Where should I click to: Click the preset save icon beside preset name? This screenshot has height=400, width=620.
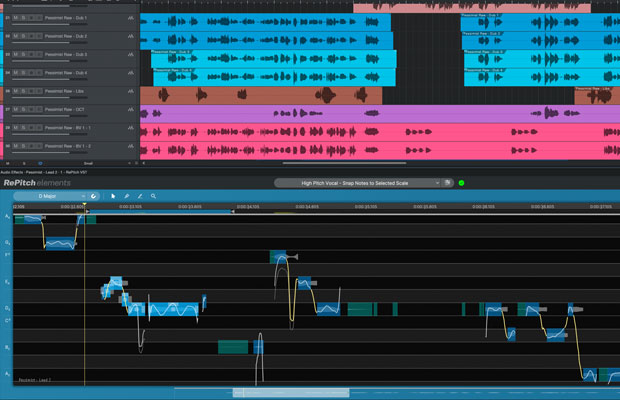coord(449,183)
